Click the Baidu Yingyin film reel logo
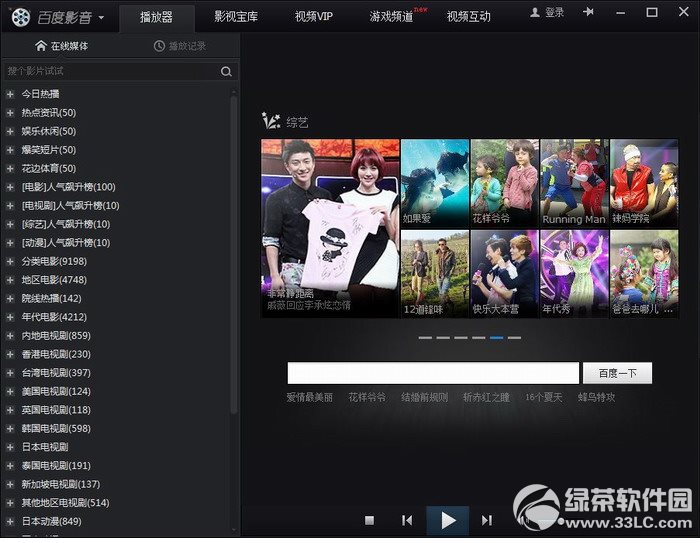This screenshot has width=700, height=543. click(x=21, y=17)
